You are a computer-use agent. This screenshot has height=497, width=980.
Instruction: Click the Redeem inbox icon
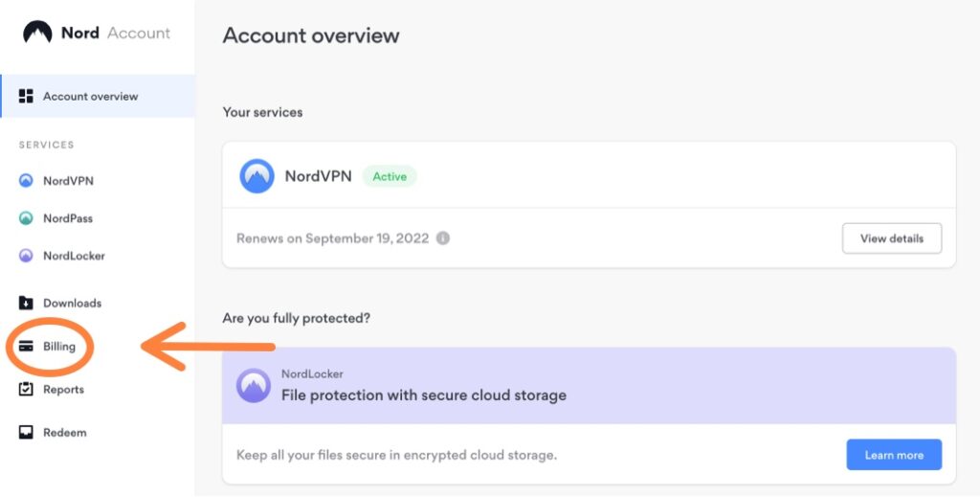(x=26, y=432)
